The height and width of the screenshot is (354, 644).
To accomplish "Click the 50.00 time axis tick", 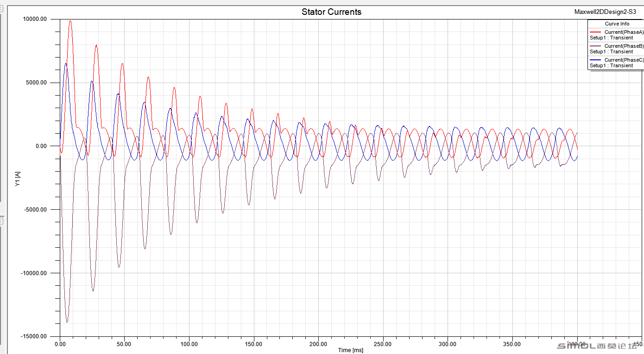I will pos(124,344).
